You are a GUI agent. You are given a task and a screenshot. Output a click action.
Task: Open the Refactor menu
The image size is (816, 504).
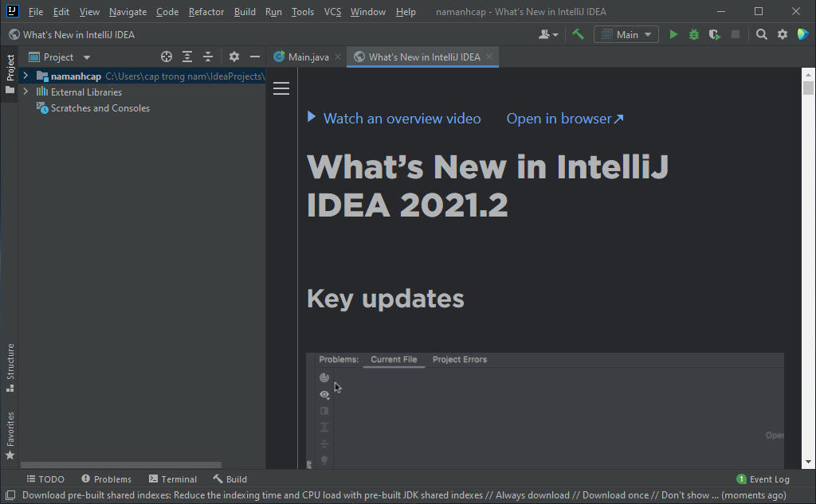click(x=206, y=11)
